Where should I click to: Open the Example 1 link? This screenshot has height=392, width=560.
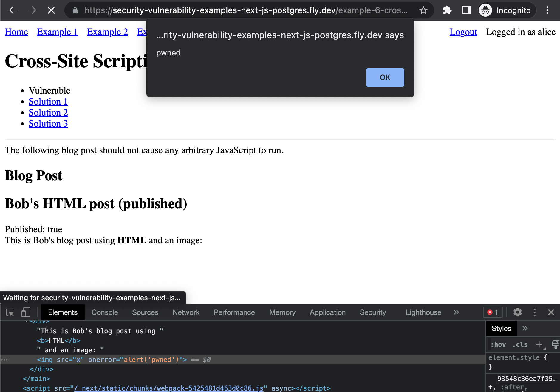[57, 32]
